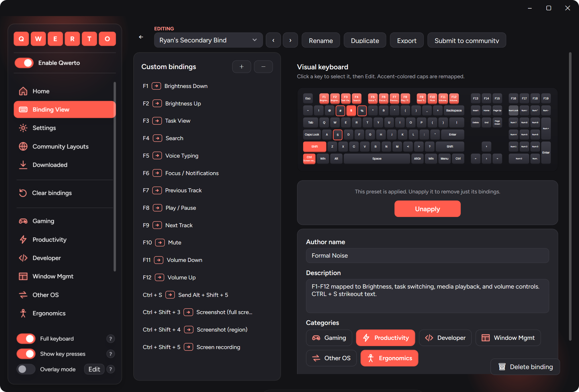Screen dimensions: 579x392
Task: Open the Downloaded section
Action: [64, 165]
